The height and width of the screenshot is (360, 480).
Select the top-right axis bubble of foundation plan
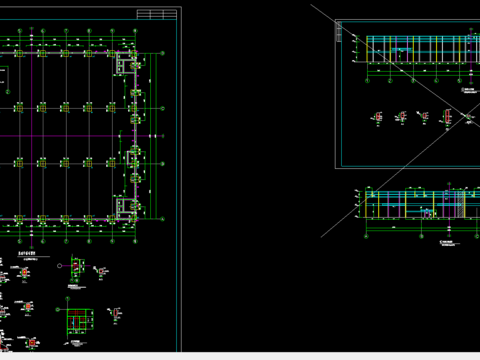click(163, 53)
